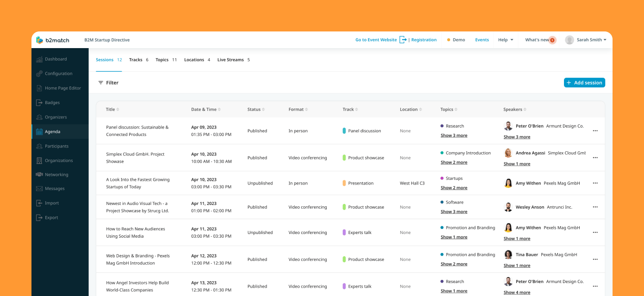Click teal Panel discussion track color chip

(344, 131)
